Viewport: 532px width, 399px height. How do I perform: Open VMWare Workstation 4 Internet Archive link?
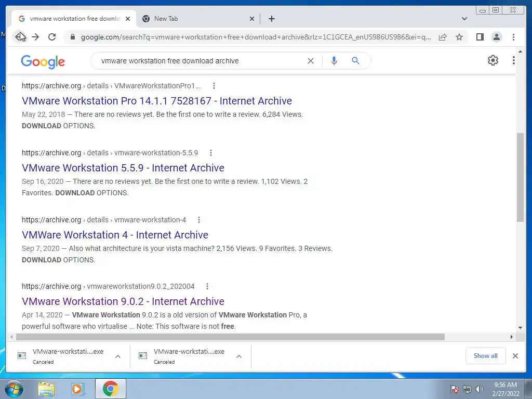[x=115, y=235]
